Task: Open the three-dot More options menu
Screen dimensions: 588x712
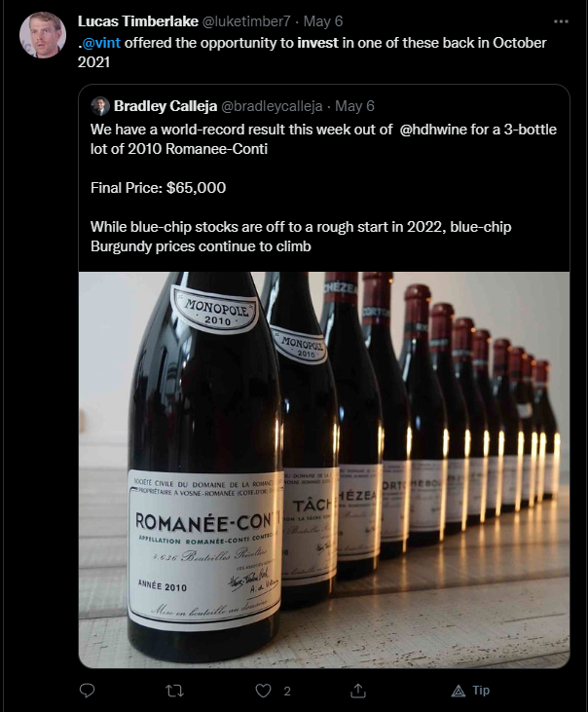Action: click(x=560, y=20)
